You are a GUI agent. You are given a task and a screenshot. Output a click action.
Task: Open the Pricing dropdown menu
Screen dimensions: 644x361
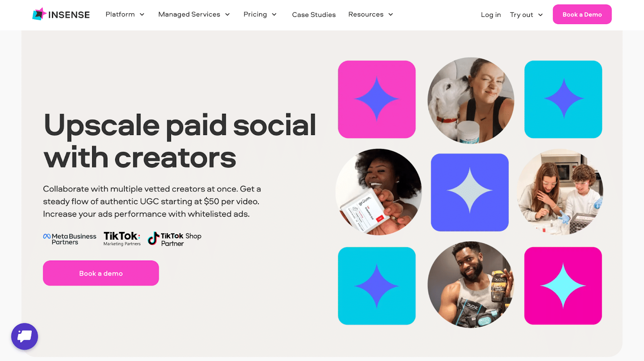coord(260,14)
